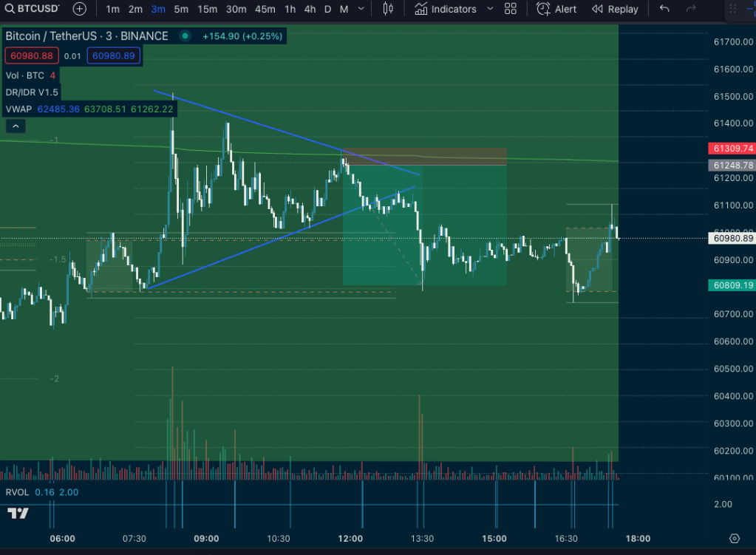Open the candlestick chart type selector
756x555 pixels.
click(388, 9)
